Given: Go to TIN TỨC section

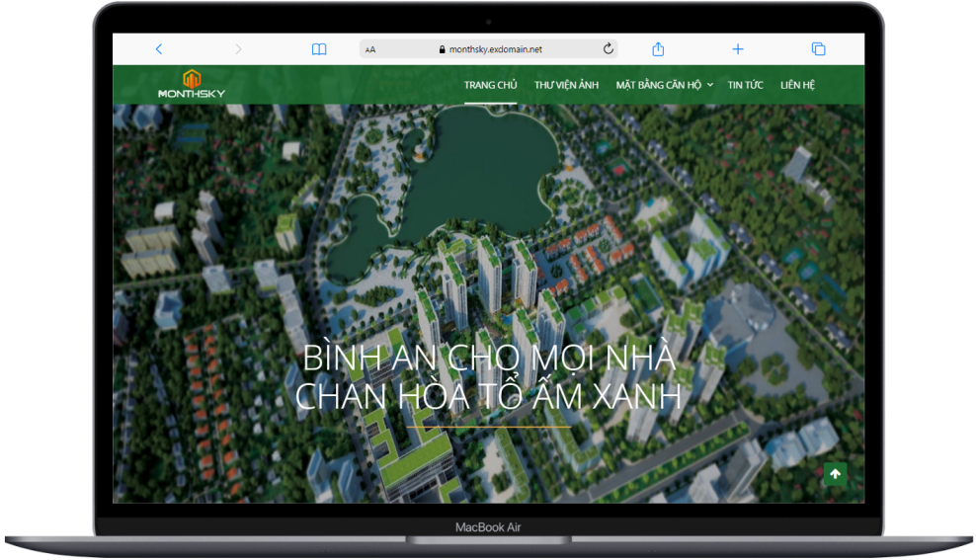Looking at the screenshot, I should [x=745, y=85].
